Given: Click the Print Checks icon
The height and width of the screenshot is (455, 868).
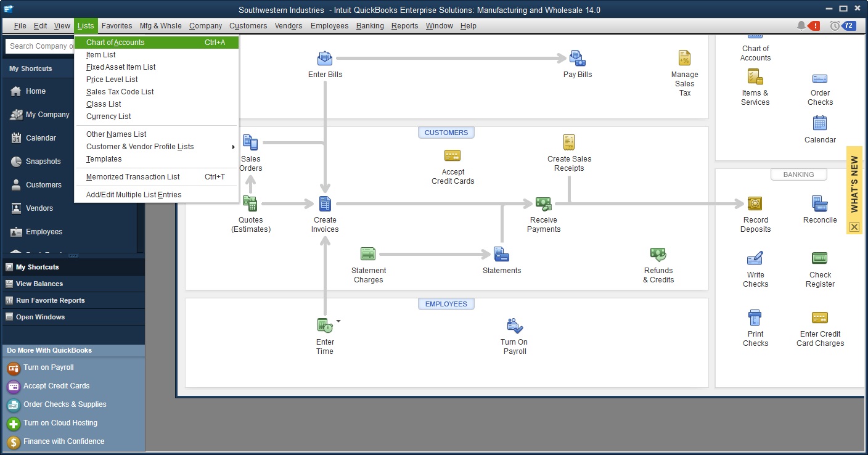Looking at the screenshot, I should (x=755, y=318).
